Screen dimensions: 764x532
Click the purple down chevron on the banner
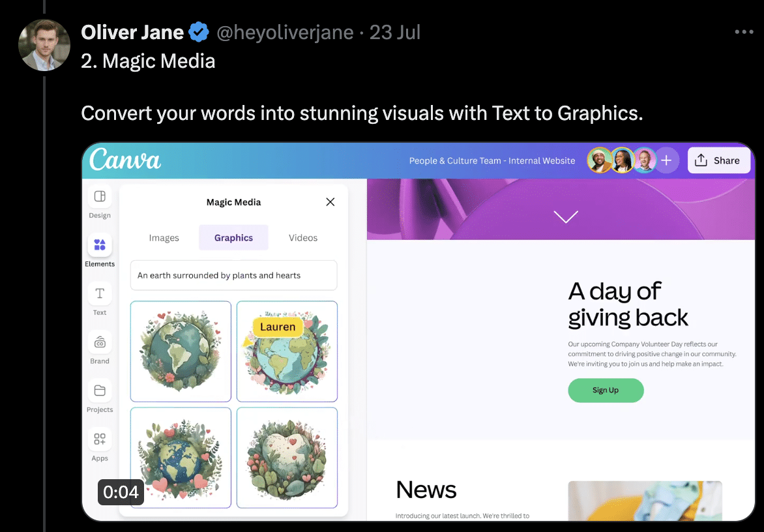coord(566,217)
